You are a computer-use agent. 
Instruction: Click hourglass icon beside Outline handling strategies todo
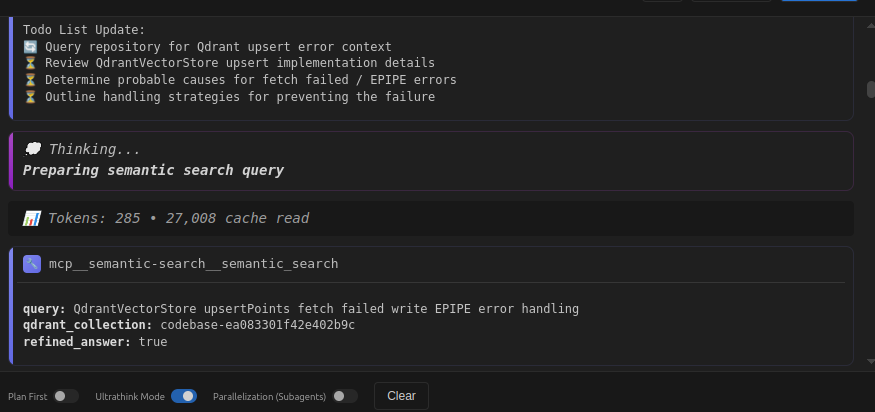pyautogui.click(x=30, y=97)
